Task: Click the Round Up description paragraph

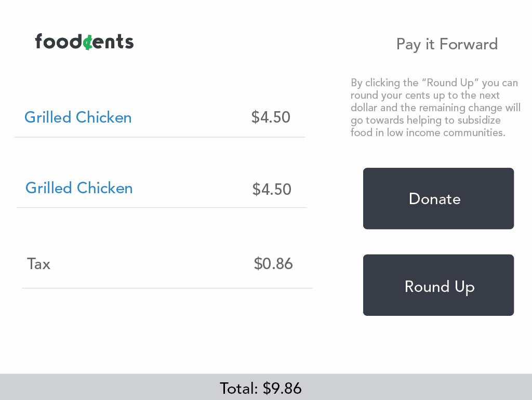Action: coord(435,108)
